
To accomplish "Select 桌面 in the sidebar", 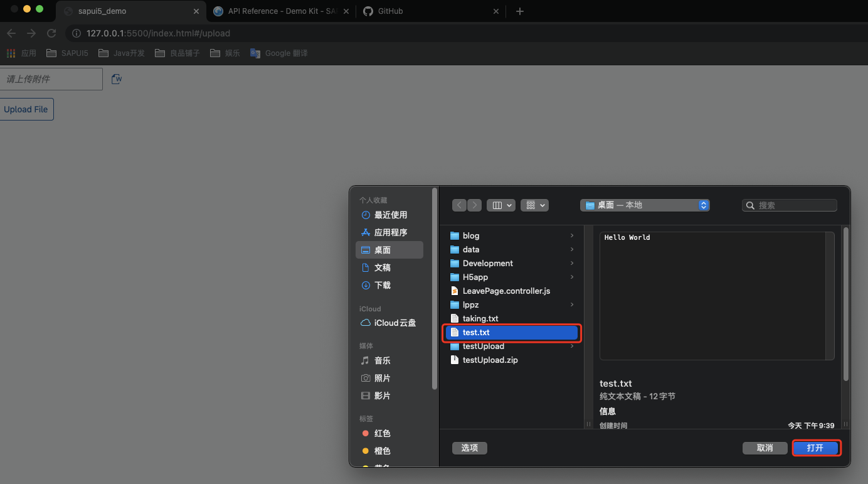I will click(389, 250).
